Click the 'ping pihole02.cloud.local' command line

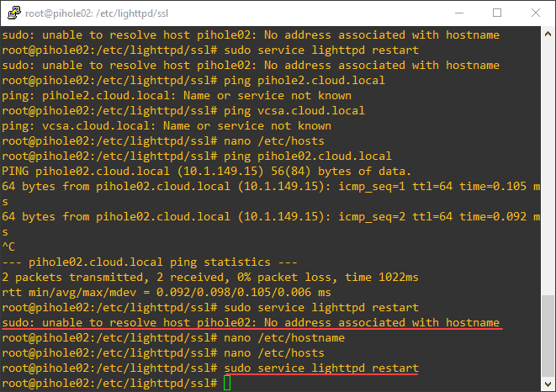click(197, 156)
